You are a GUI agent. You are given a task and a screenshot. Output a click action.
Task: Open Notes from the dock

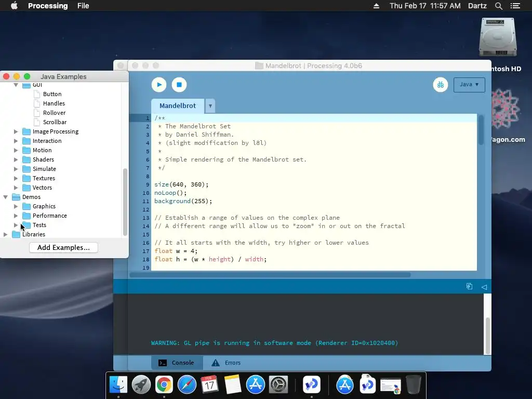pyautogui.click(x=232, y=385)
